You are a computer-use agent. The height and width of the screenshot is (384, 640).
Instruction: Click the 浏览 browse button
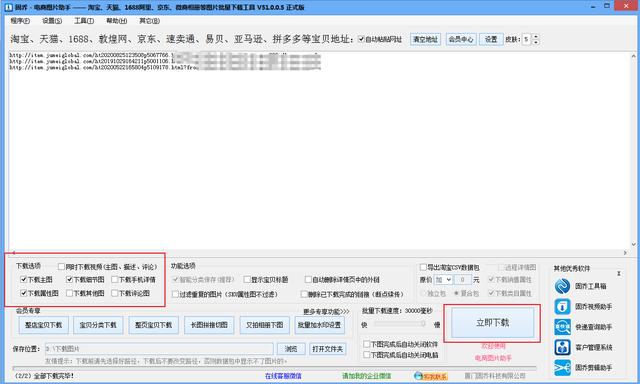click(291, 349)
